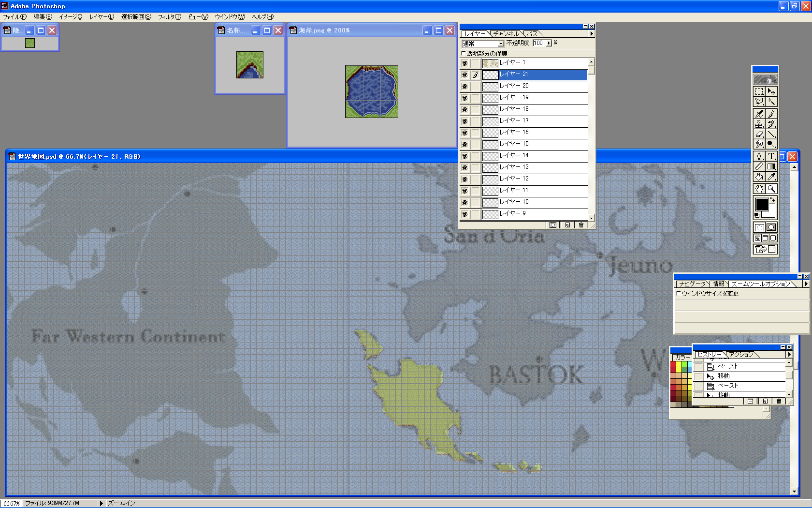Open the Navigator palette flyout menu
This screenshot has width=812, height=508.
click(x=806, y=284)
